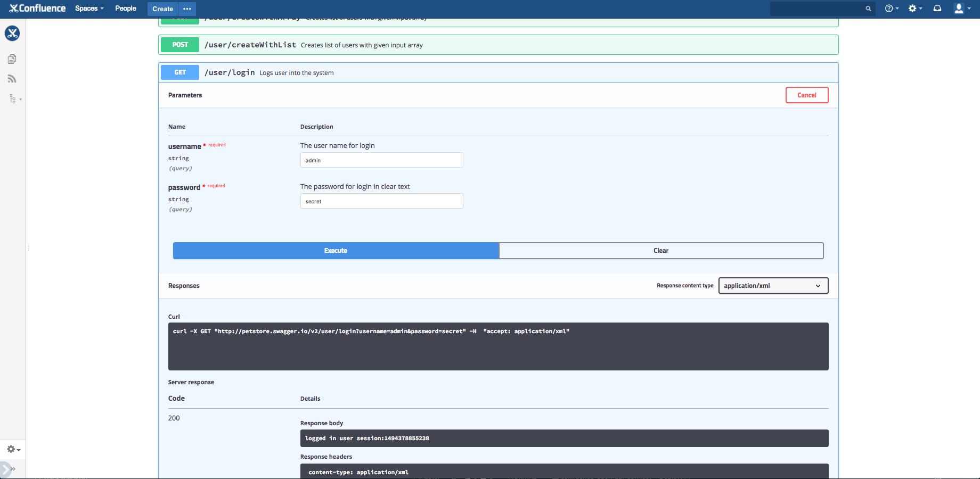The width and height of the screenshot is (980, 479).
Task: Open space tools gear at sidebar bottom
Action: tap(13, 450)
